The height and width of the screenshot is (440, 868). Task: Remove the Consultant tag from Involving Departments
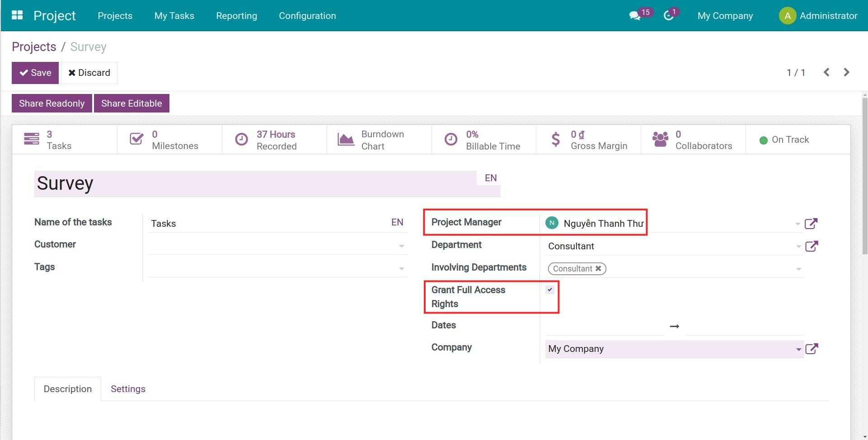[x=598, y=268]
